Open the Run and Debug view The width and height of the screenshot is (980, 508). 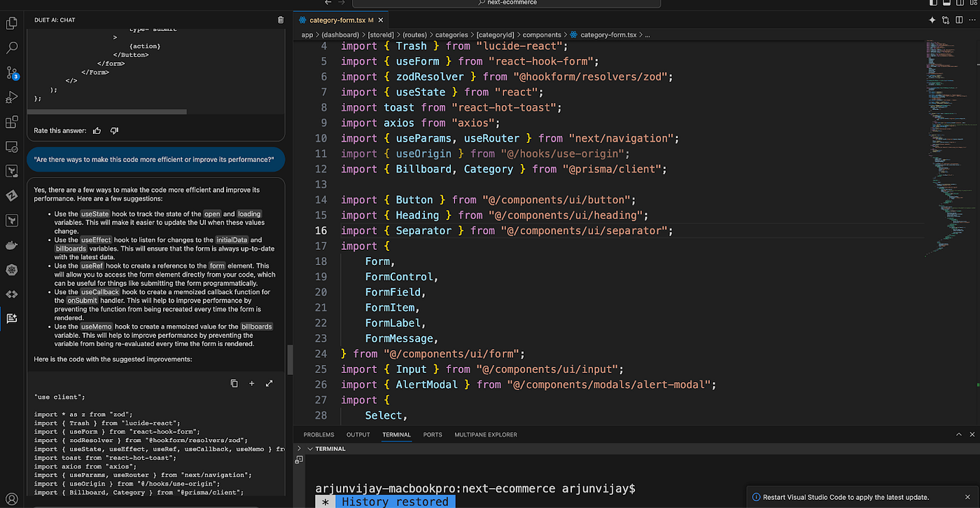click(11, 97)
